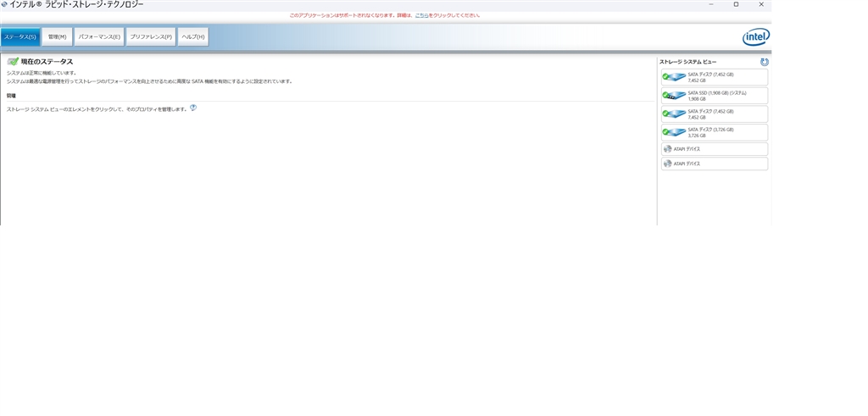
Task: Click the システムは正常に機能しています text
Action: pos(42,73)
